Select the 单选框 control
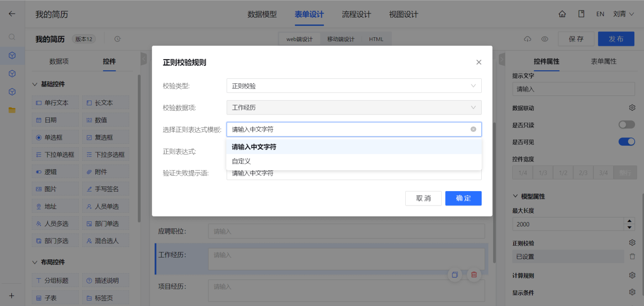This screenshot has width=644, height=306. [x=56, y=137]
